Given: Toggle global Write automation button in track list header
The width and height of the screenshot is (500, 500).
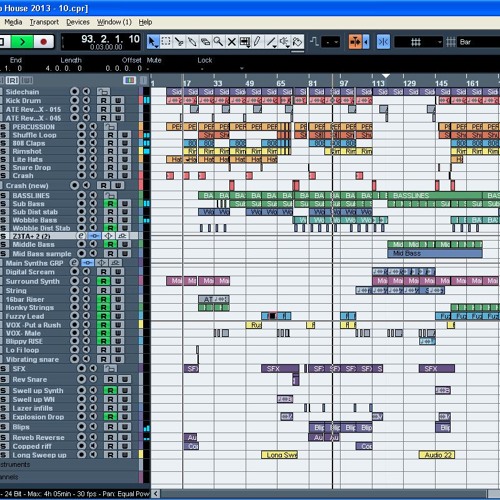Looking at the screenshot, I should tap(27, 80).
